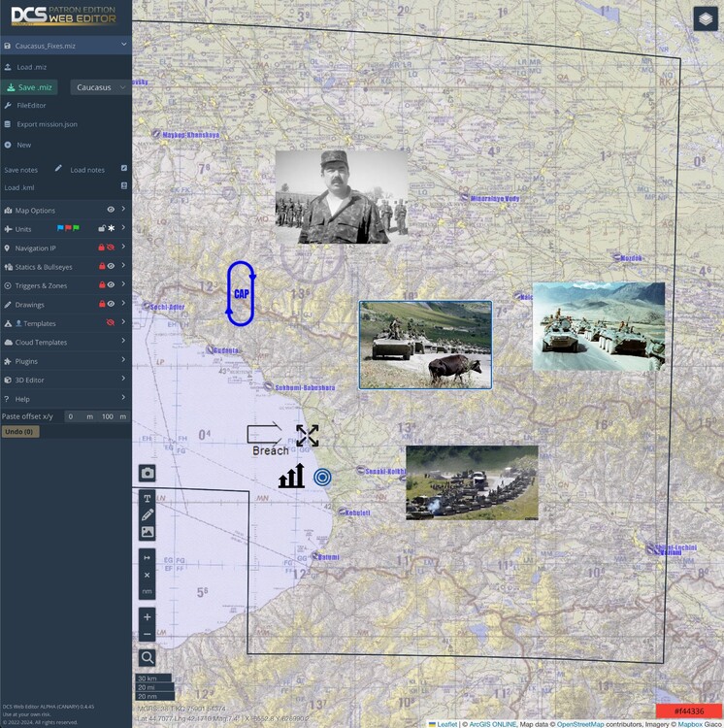
Task: Click the Sukhumi-Babushara airfield marker
Action: click(x=268, y=386)
